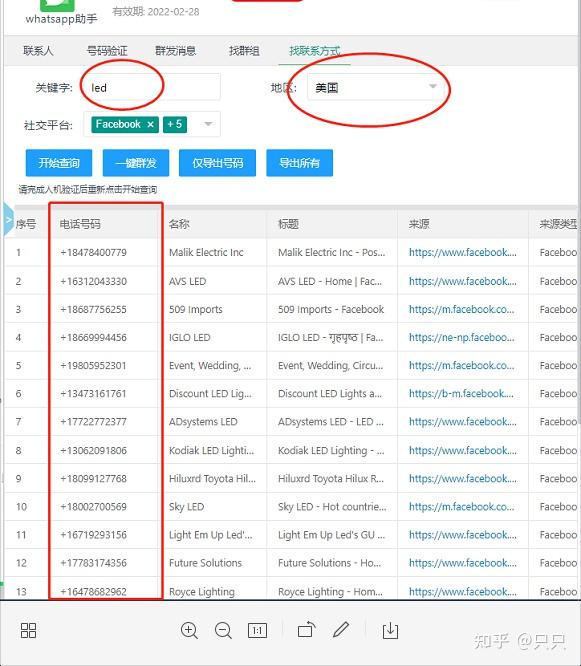This screenshot has width=581, height=666.
Task: Sort by the 电话号码 column header
Action: pyautogui.click(x=80, y=224)
